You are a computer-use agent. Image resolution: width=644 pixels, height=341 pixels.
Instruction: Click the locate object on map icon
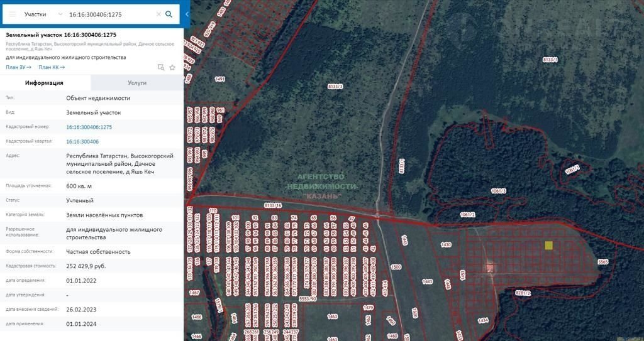click(x=161, y=67)
